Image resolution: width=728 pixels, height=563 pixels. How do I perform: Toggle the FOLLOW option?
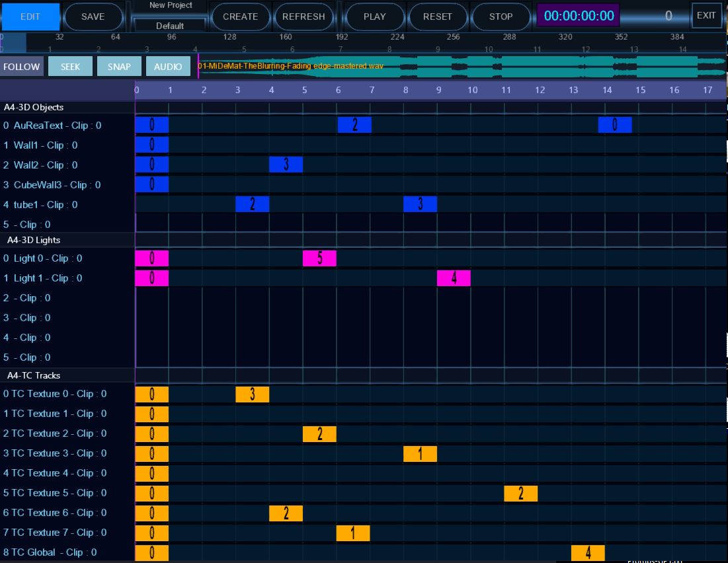tap(22, 67)
